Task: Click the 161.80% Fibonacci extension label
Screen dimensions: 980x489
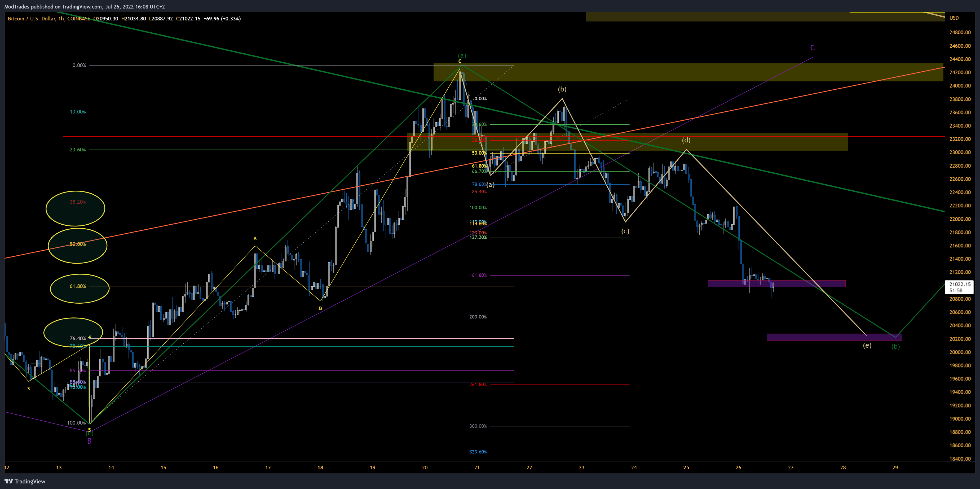Action: pos(478,275)
